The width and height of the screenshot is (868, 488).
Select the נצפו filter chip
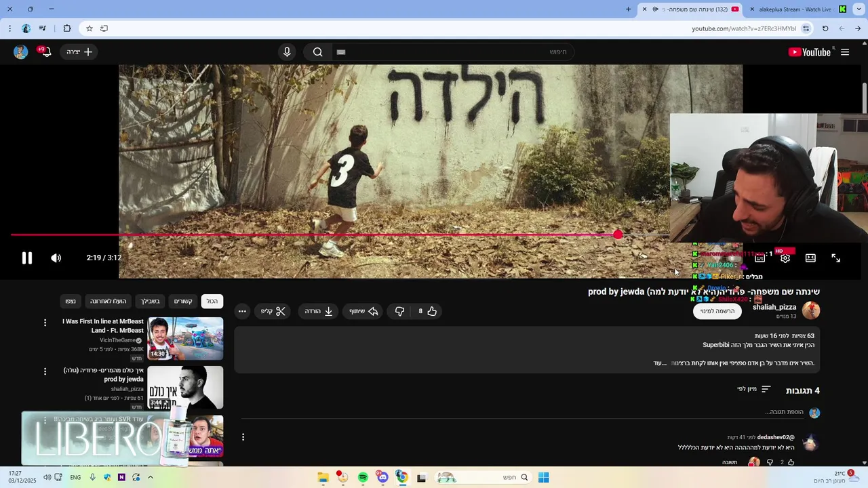(x=71, y=301)
